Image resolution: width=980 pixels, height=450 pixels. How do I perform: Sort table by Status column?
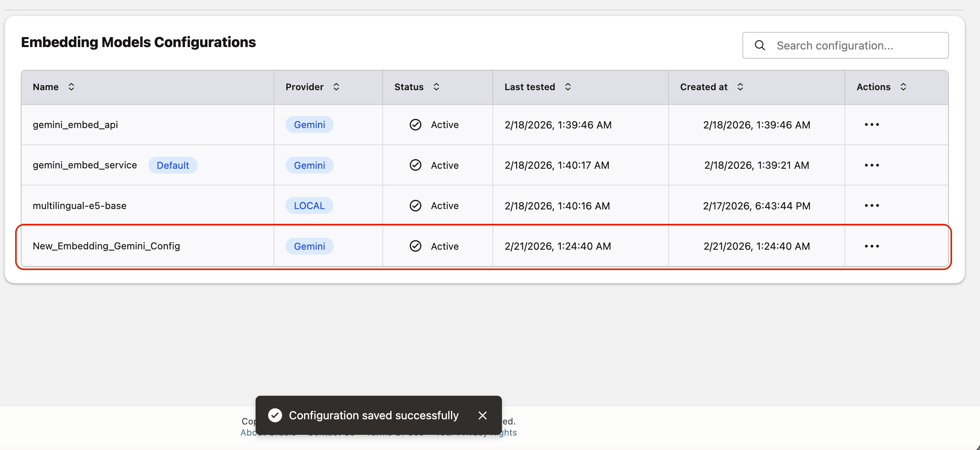(436, 87)
